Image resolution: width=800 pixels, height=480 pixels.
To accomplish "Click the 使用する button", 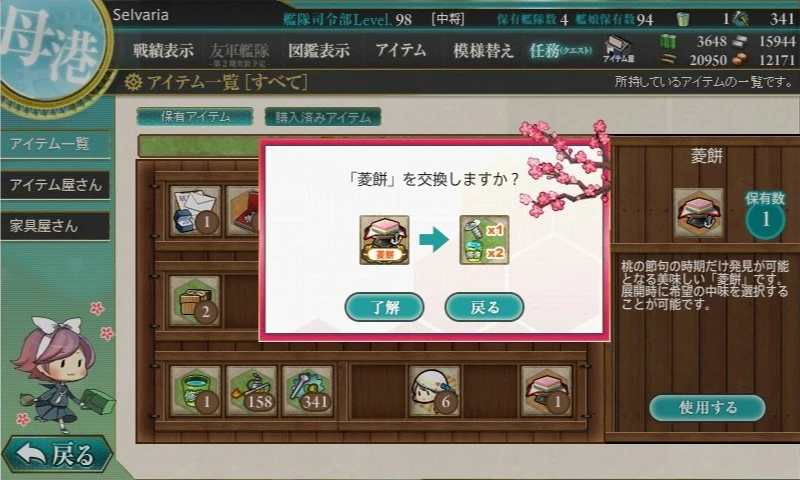I will [707, 408].
